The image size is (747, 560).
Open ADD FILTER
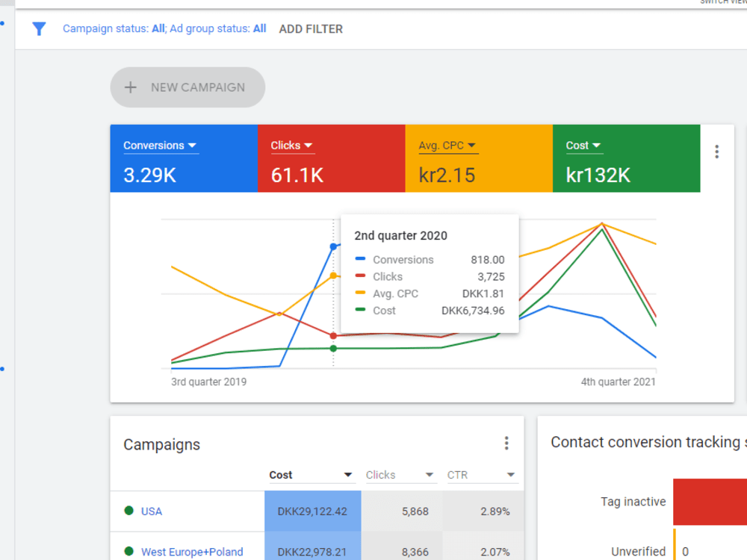[x=311, y=28]
